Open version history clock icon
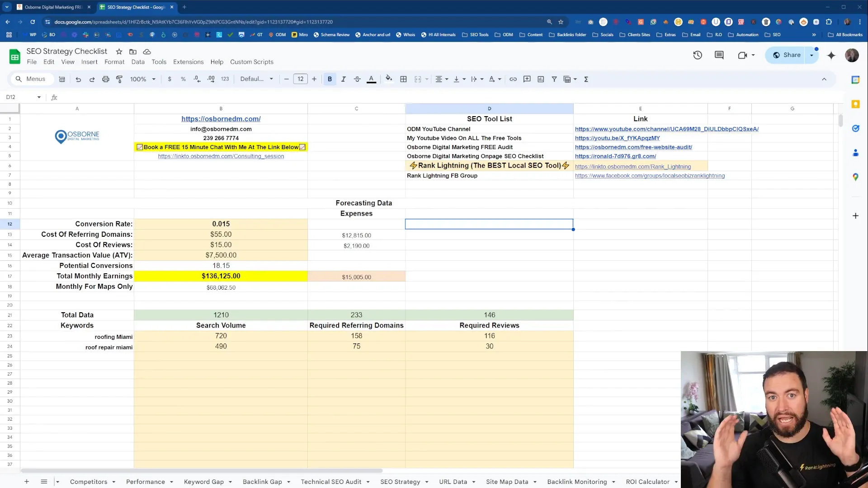The width and height of the screenshot is (868, 488). 698,55
